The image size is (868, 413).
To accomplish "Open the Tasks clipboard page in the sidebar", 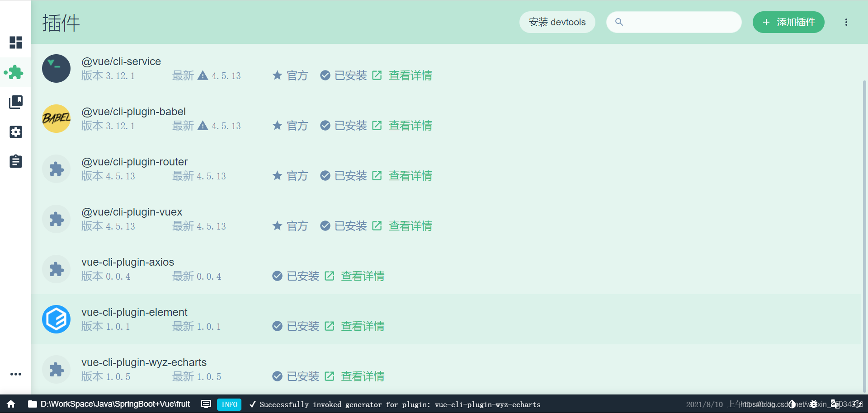I will pyautogui.click(x=16, y=161).
